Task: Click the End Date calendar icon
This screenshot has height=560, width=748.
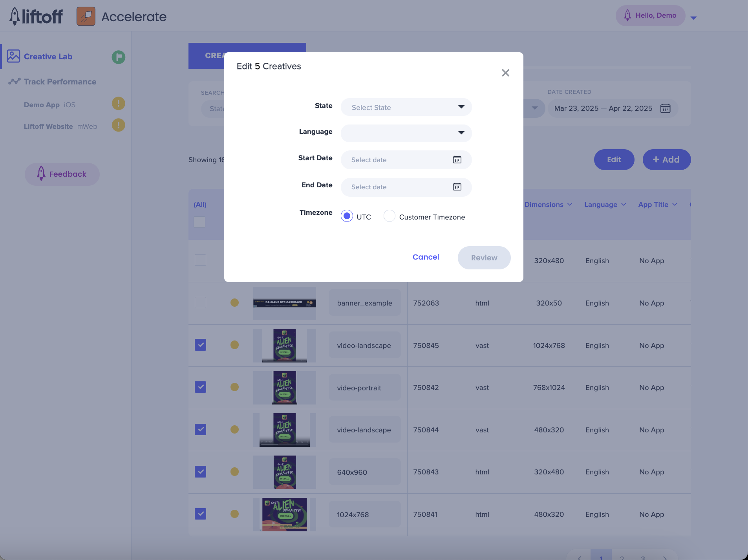Action: [457, 187]
